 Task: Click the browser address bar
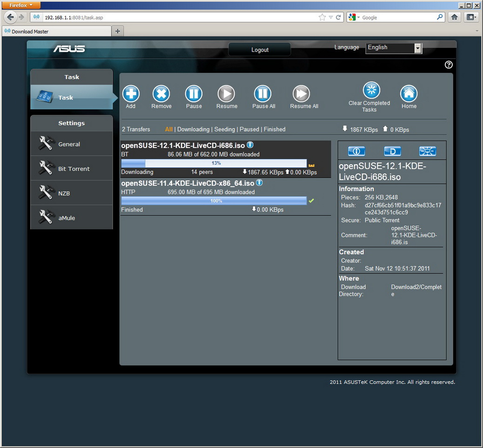[x=177, y=17]
